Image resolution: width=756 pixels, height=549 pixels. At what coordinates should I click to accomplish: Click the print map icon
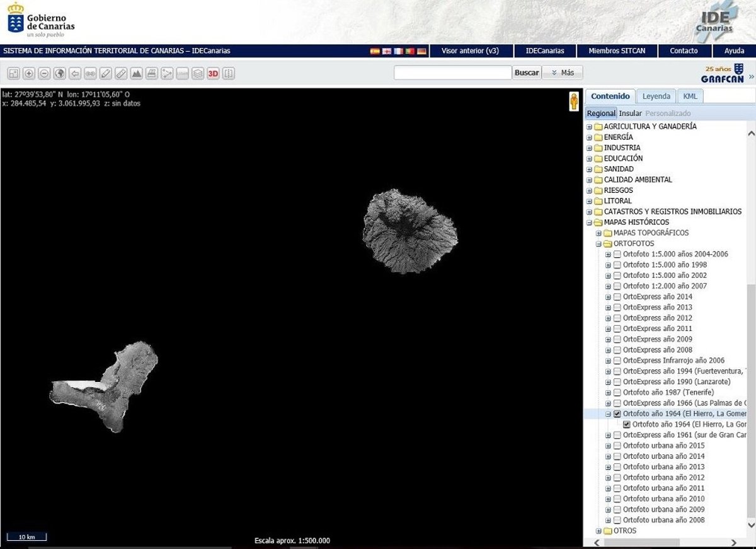tap(152, 74)
